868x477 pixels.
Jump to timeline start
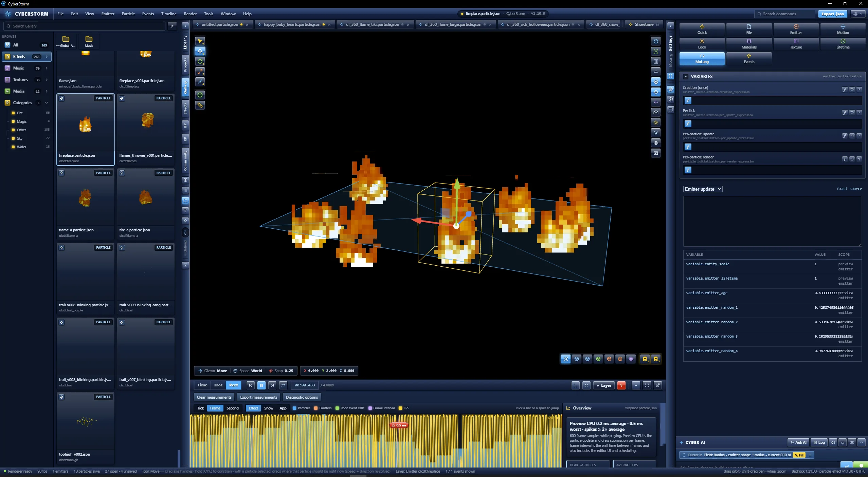click(x=251, y=385)
